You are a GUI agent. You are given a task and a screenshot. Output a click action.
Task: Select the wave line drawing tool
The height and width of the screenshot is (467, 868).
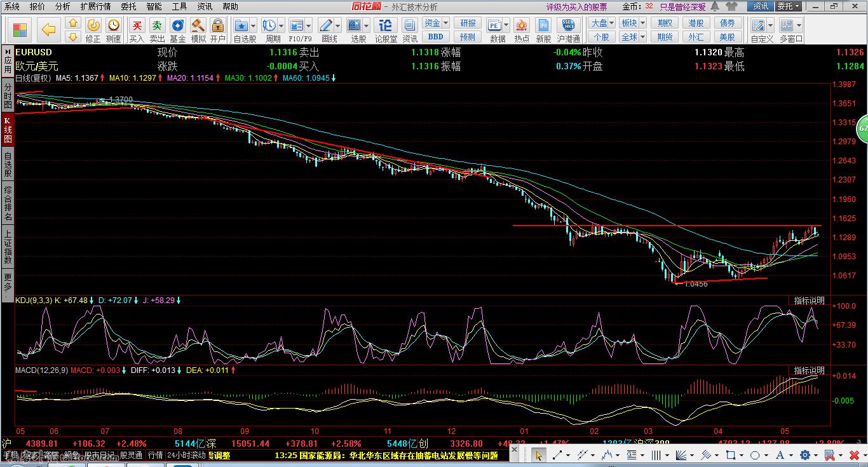click(607, 455)
